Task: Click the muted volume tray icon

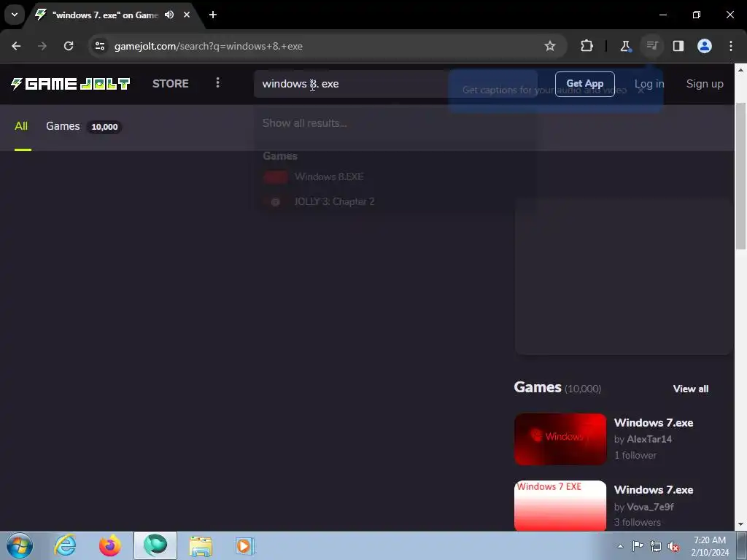Action: [673, 546]
